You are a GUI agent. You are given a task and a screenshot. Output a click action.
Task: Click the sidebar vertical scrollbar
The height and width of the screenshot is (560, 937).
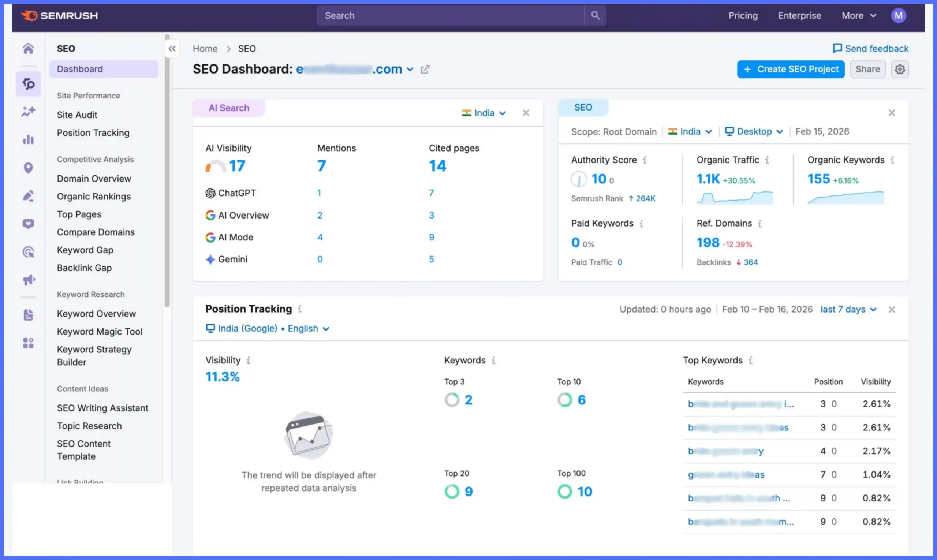[167, 170]
